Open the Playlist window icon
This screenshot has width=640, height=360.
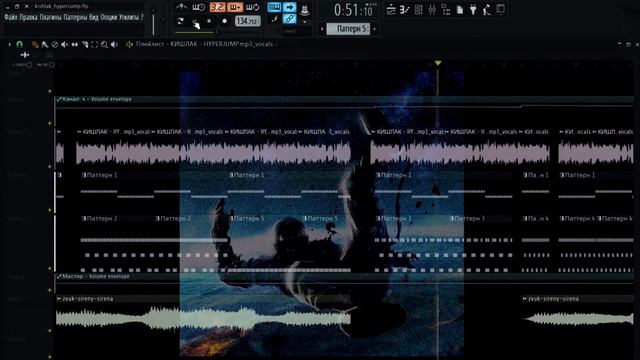click(391, 10)
